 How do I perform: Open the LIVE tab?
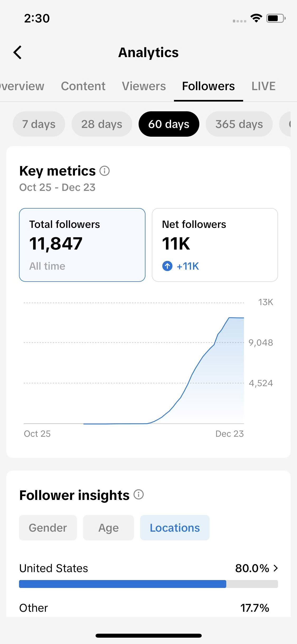pos(263,86)
